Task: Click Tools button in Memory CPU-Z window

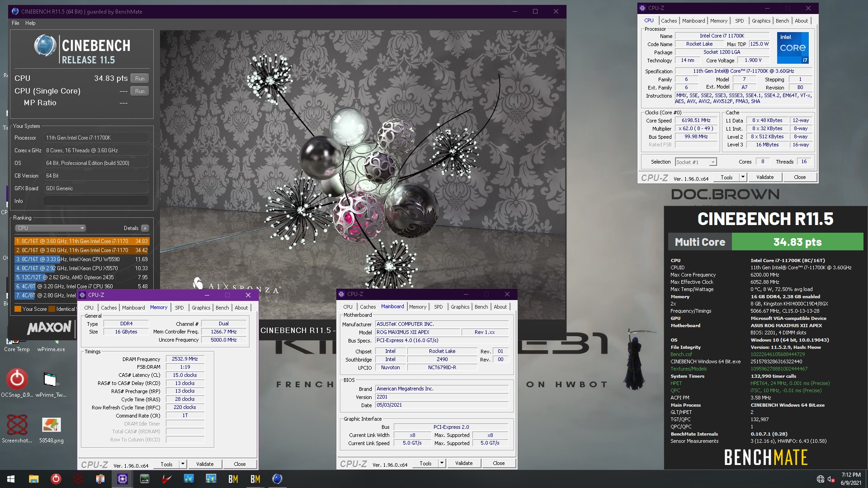Action: pyautogui.click(x=166, y=464)
